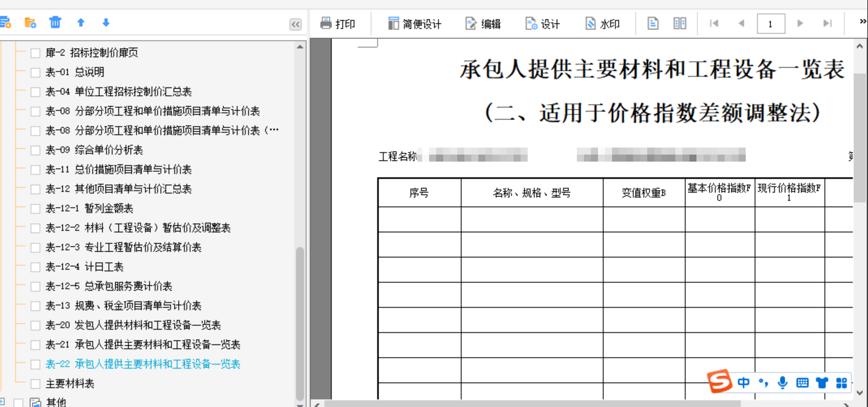Go to next page

[x=800, y=23]
